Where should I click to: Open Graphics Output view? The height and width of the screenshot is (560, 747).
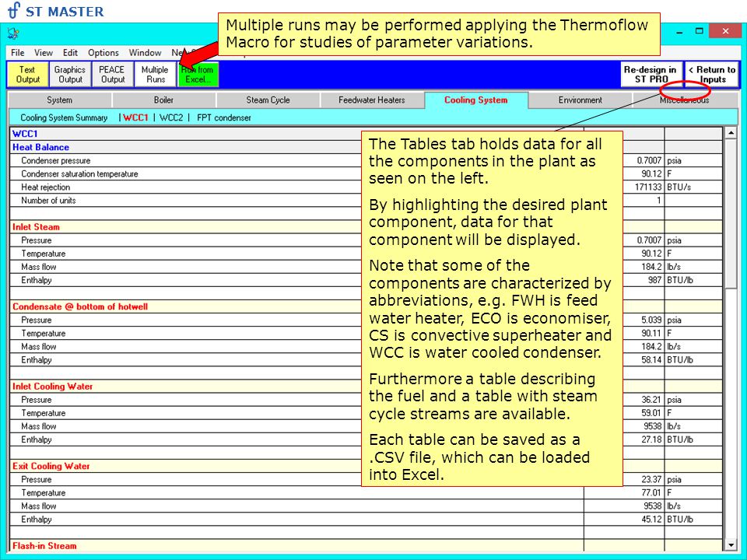tap(70, 75)
